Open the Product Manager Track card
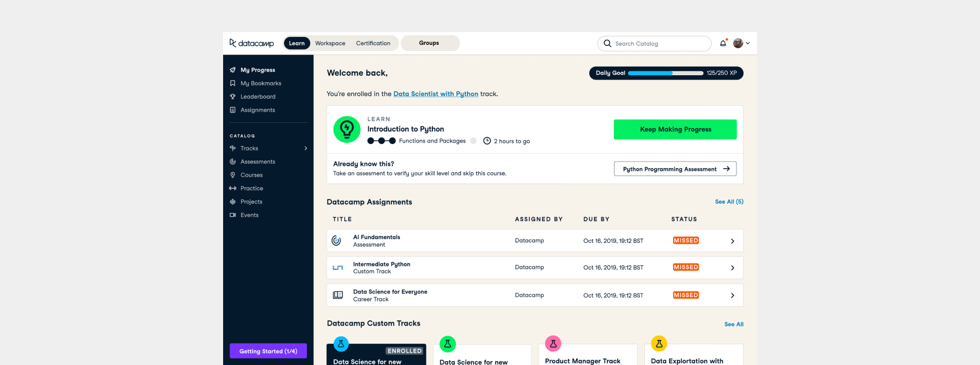The height and width of the screenshot is (365, 980). [x=588, y=355]
